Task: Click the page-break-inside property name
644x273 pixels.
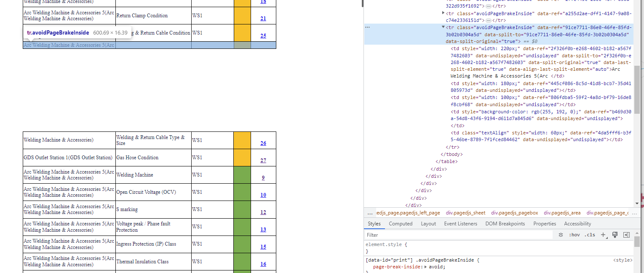Action: (x=397, y=267)
